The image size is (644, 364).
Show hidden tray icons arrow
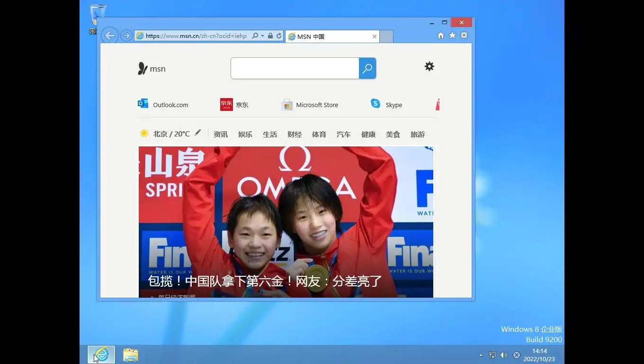481,355
